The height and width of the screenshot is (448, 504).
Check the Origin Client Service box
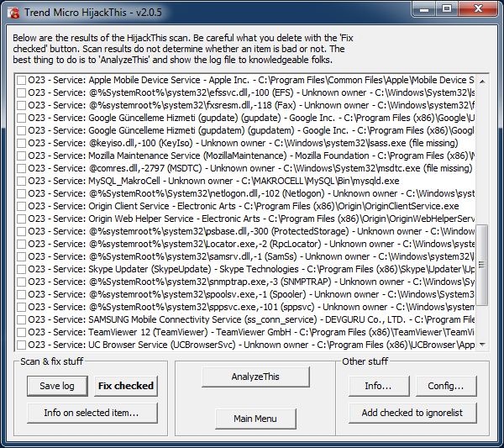21,206
